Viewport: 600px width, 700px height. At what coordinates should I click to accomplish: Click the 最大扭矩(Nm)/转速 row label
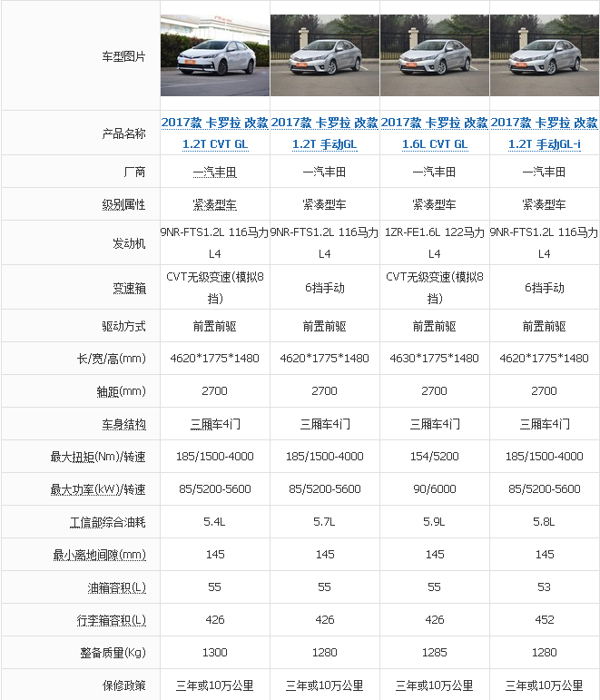pyautogui.click(x=98, y=457)
